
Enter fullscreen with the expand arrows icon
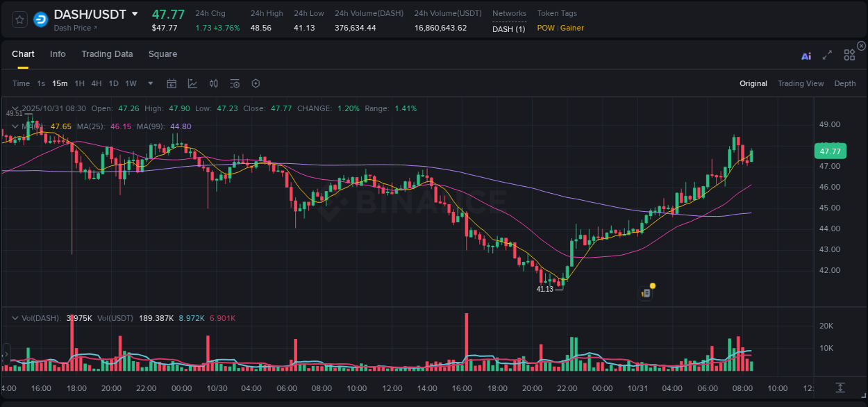827,55
